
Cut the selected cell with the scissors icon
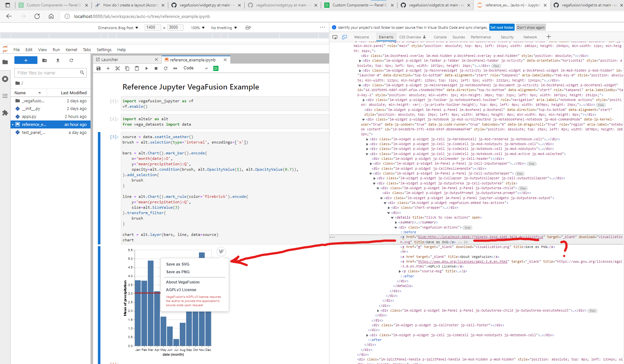point(117,68)
